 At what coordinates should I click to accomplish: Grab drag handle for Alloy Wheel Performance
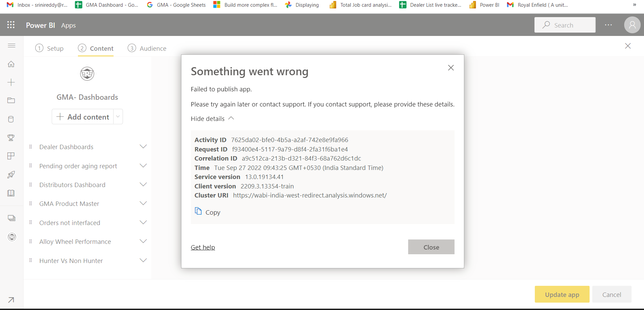[31, 241]
